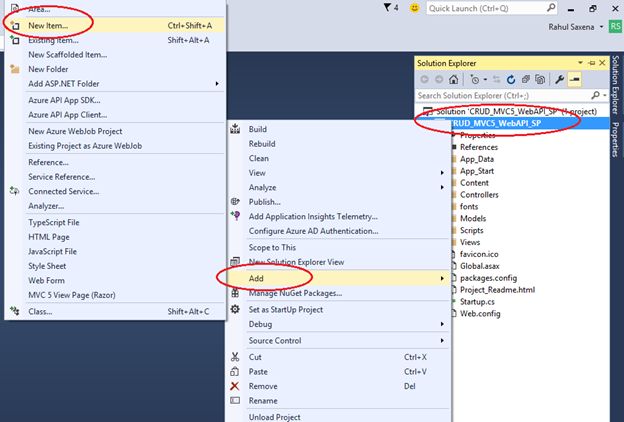
Task: Click the Publish globe icon
Action: point(235,201)
